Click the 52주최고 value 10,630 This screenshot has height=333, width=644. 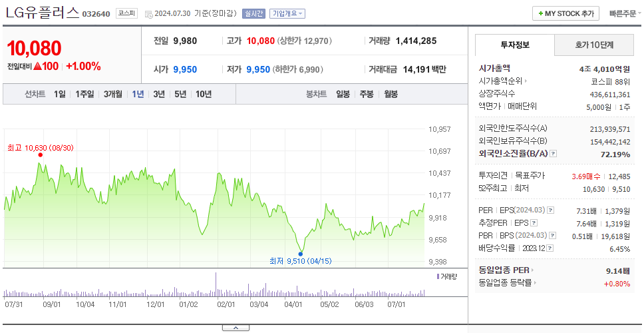point(594,189)
